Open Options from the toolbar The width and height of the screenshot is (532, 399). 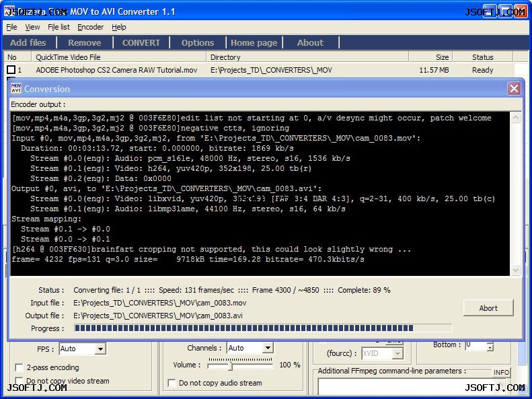click(198, 43)
